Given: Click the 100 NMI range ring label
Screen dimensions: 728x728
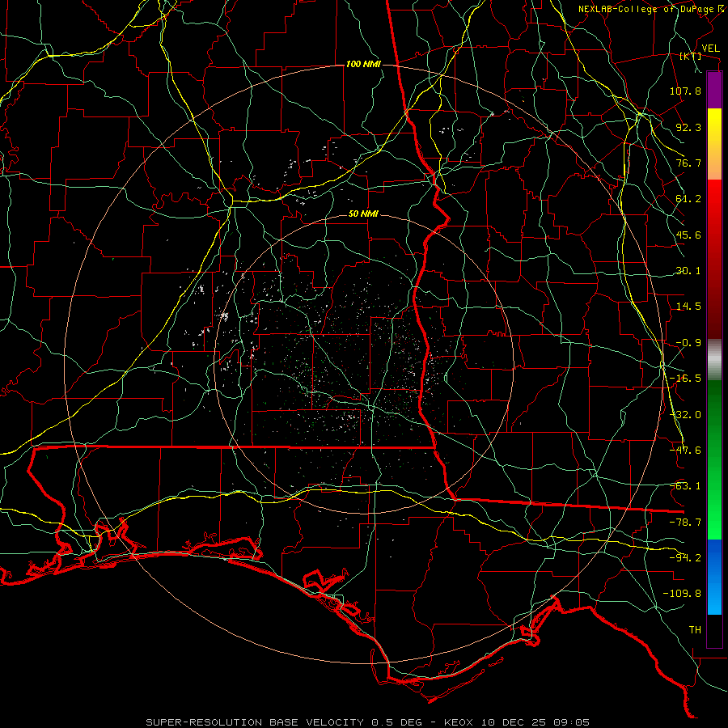Looking at the screenshot, I should [x=363, y=64].
